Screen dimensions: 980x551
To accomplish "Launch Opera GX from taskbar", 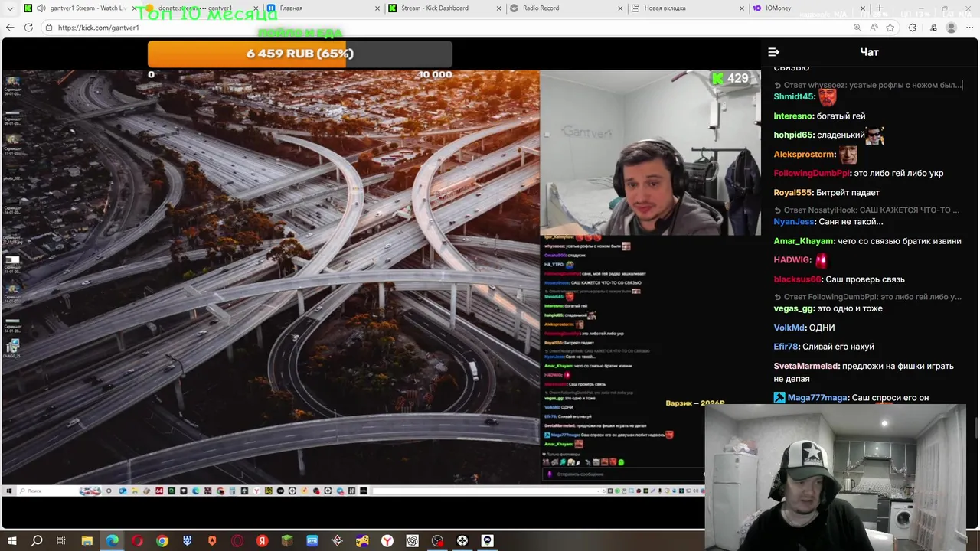I will tap(237, 541).
